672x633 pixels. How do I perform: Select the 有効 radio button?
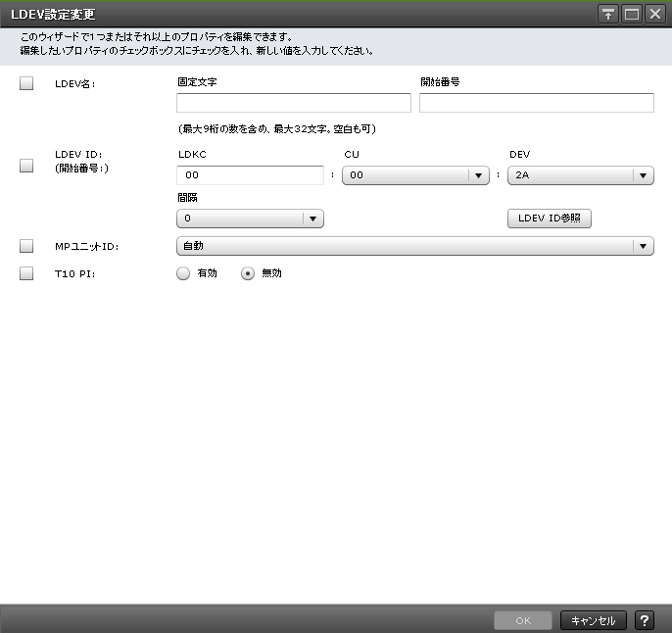point(183,274)
